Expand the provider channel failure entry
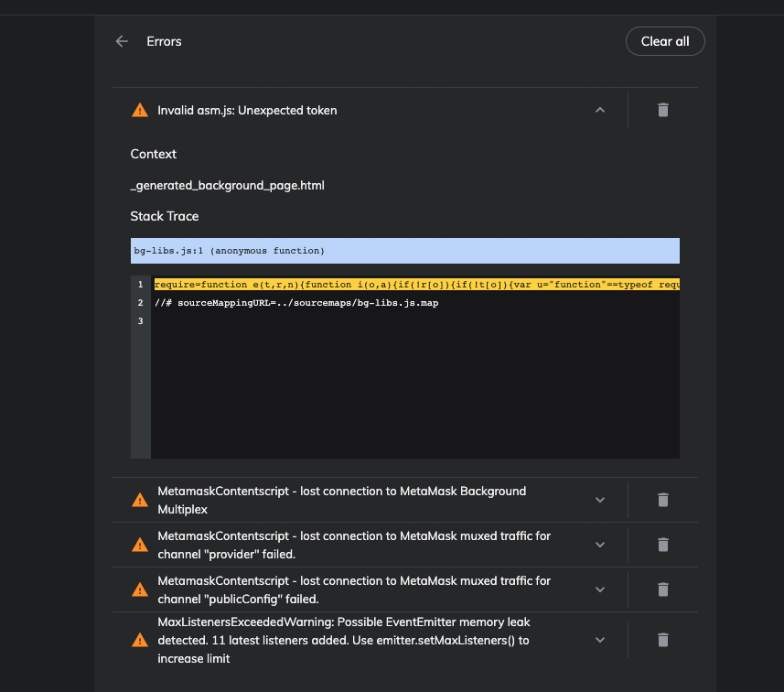This screenshot has width=784, height=692. click(600, 545)
